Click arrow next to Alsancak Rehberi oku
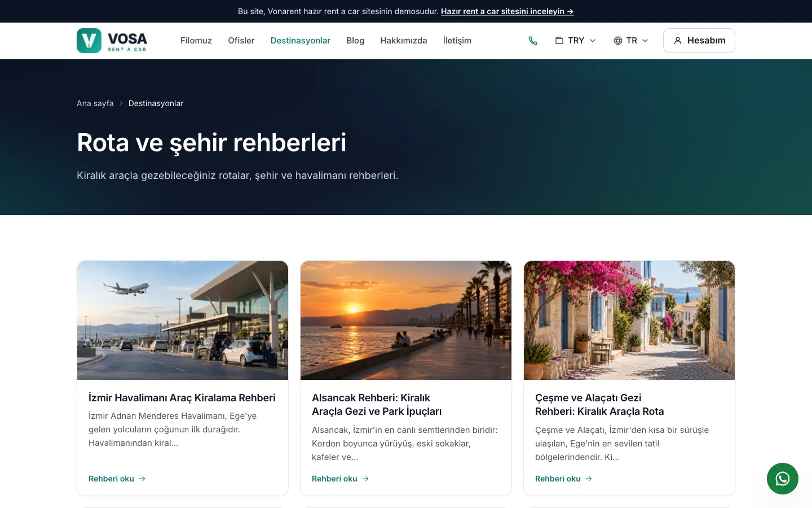Image resolution: width=812 pixels, height=508 pixels. click(x=365, y=479)
